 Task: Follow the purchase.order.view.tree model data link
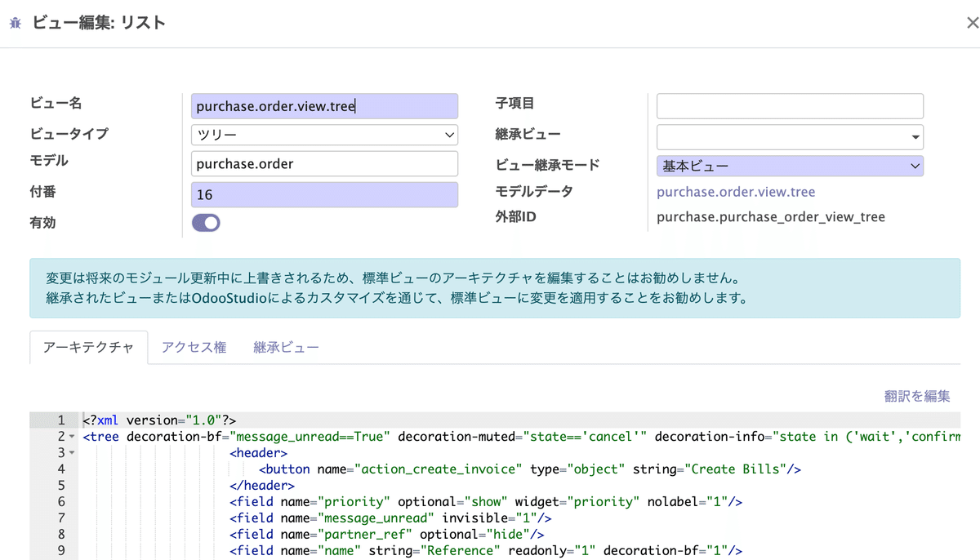736,191
